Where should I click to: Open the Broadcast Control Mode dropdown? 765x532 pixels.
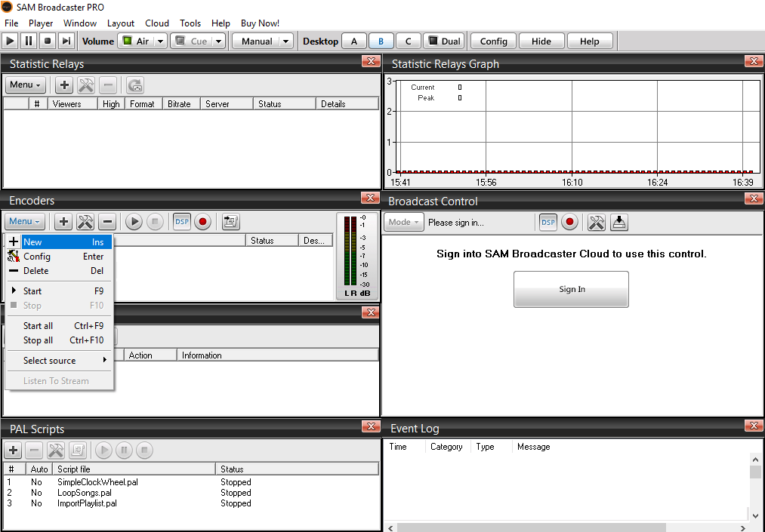coord(403,223)
